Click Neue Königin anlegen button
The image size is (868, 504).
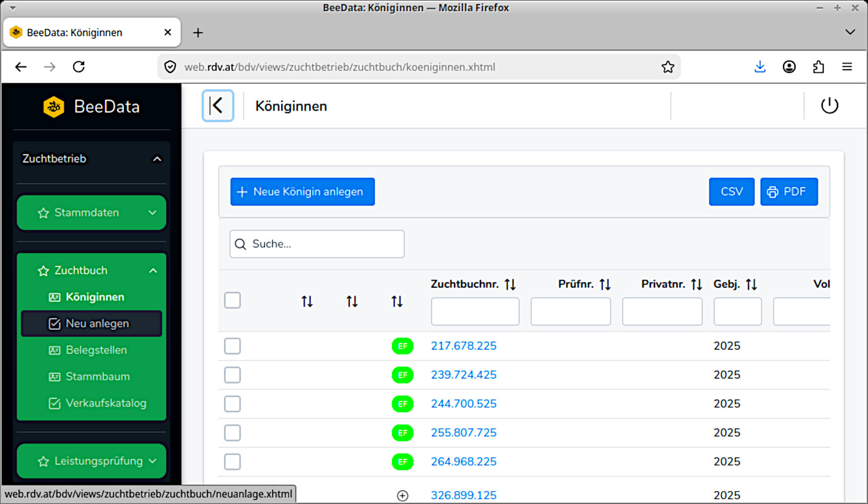[302, 192]
